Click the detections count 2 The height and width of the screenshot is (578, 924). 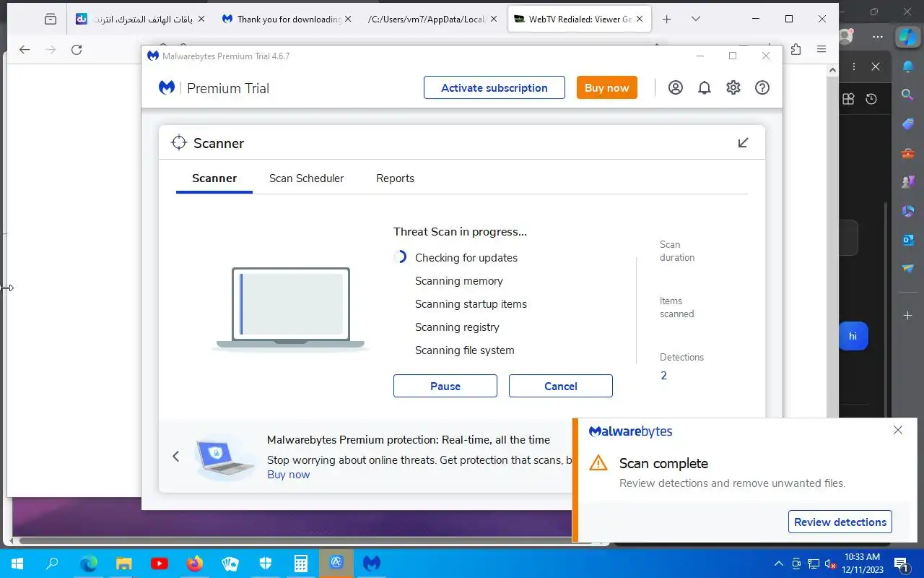[x=663, y=376]
